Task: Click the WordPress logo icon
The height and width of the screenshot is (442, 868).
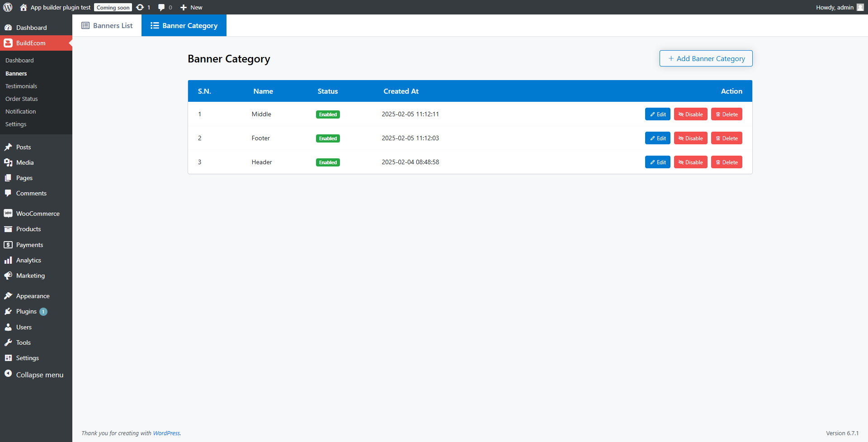Action: (8, 7)
